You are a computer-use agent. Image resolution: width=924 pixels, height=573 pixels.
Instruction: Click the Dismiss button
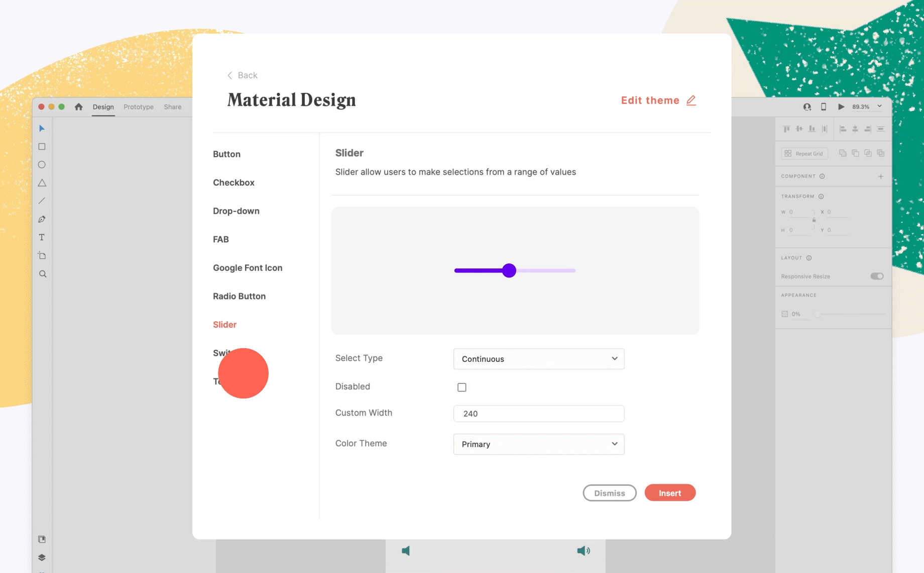[x=609, y=493]
